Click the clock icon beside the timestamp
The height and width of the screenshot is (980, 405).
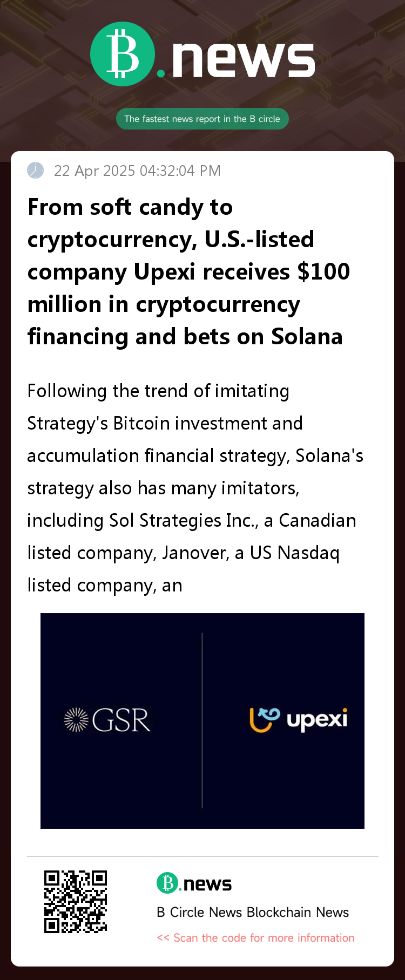(x=36, y=170)
